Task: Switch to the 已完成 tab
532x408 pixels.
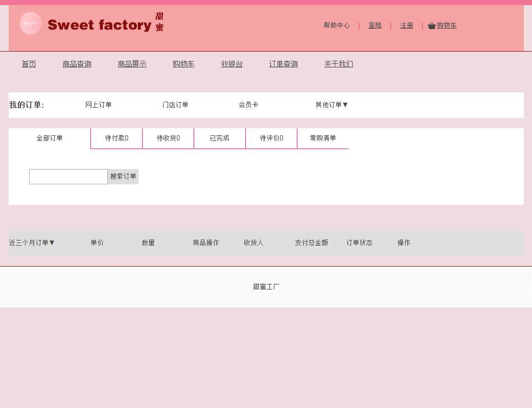Action: click(x=220, y=138)
